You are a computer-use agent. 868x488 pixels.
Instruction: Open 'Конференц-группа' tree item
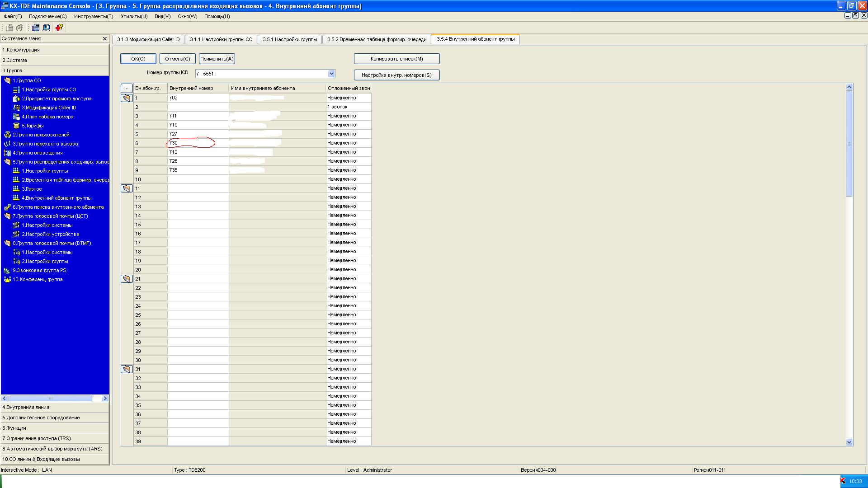pos(38,279)
